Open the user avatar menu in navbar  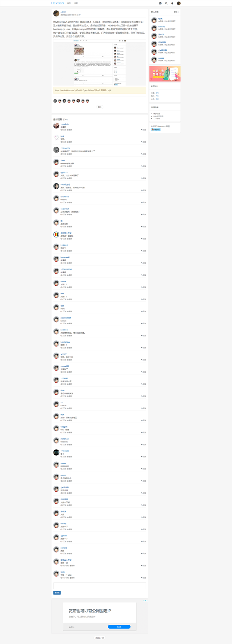pos(179,3)
